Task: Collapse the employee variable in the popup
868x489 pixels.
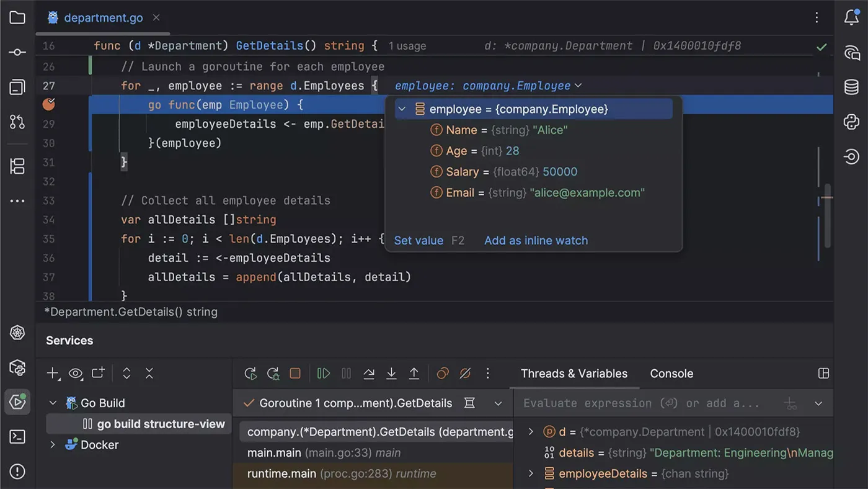Action: [401, 109]
